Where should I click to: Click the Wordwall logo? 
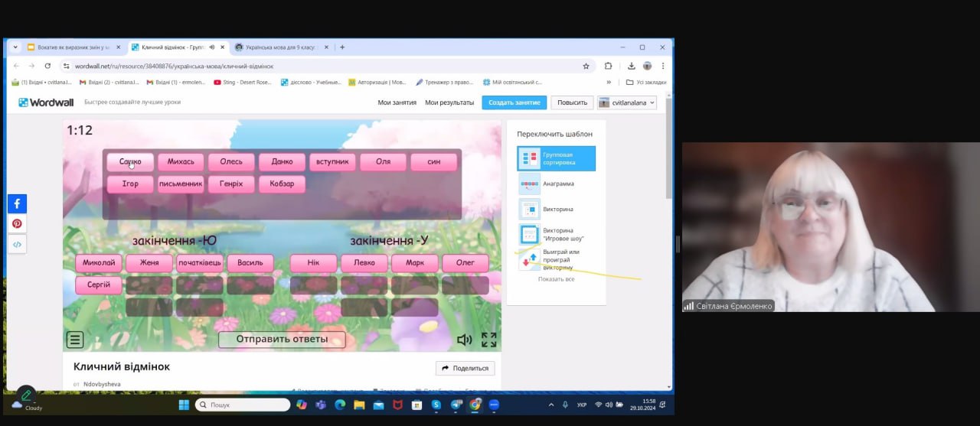point(46,102)
